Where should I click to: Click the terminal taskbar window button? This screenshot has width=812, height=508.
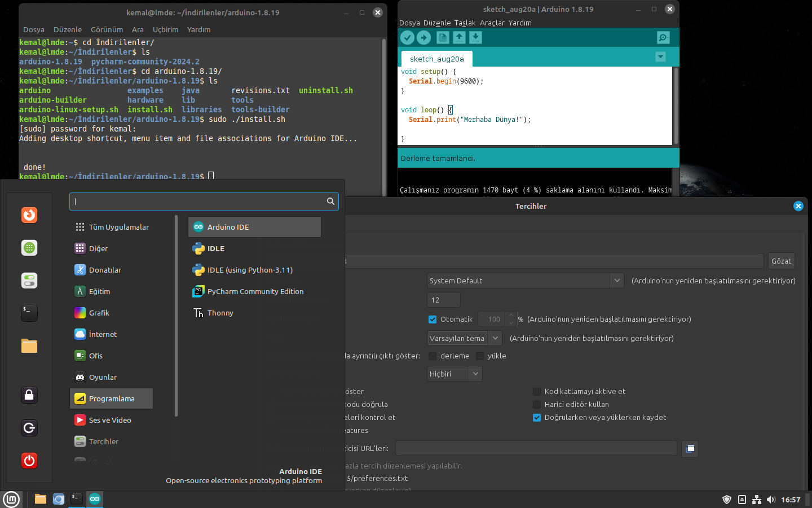click(x=77, y=499)
